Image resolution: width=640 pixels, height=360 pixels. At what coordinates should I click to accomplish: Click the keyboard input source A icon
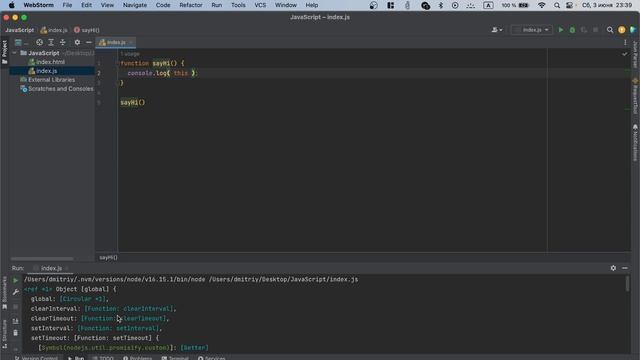[x=488, y=5]
